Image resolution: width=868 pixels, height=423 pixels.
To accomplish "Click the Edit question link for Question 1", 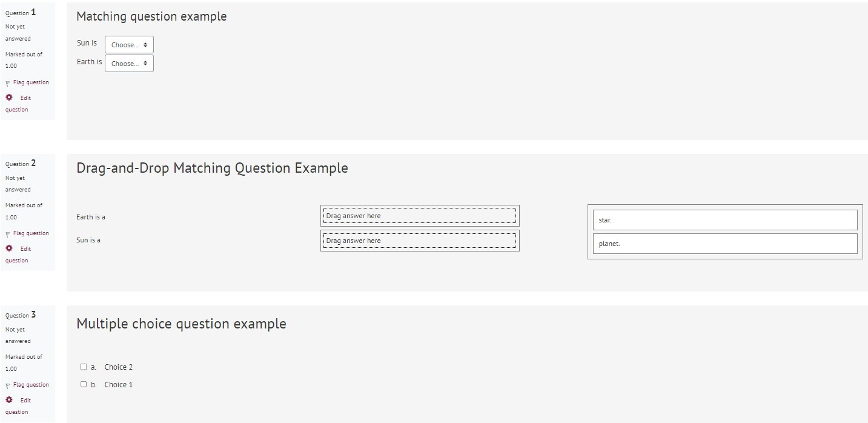I will (18, 104).
